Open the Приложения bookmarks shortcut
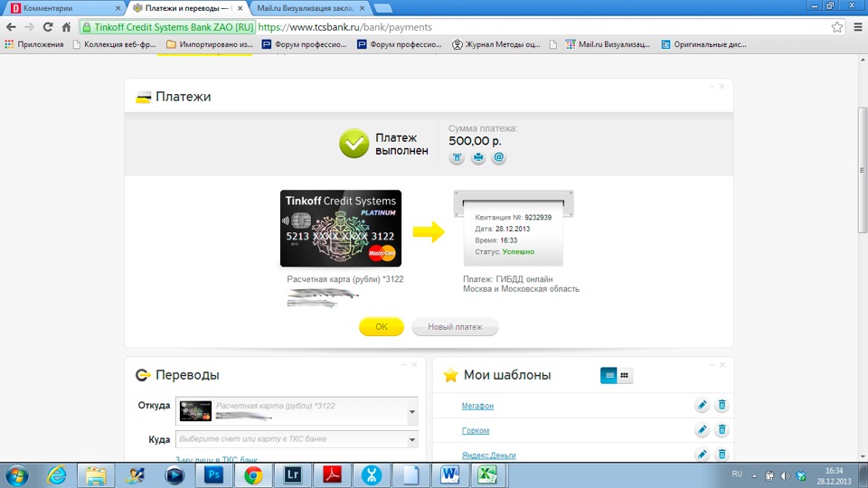868x488 pixels. coord(34,44)
